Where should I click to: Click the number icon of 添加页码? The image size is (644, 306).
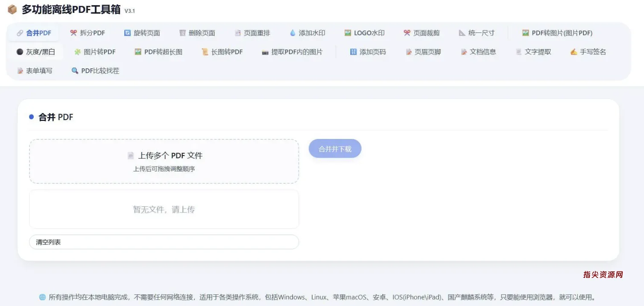353,52
